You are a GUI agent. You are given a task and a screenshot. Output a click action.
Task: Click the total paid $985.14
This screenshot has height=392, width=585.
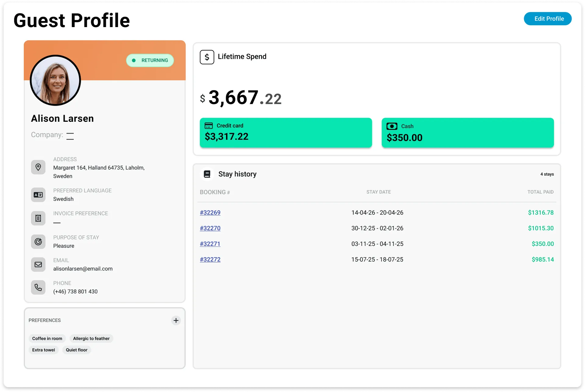point(543,260)
